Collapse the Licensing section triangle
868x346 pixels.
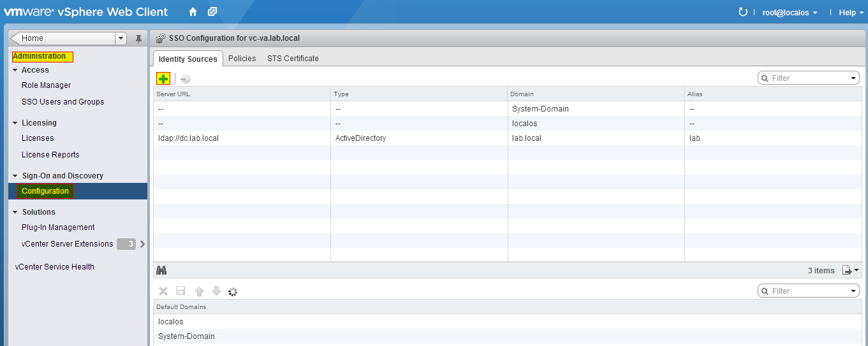15,123
